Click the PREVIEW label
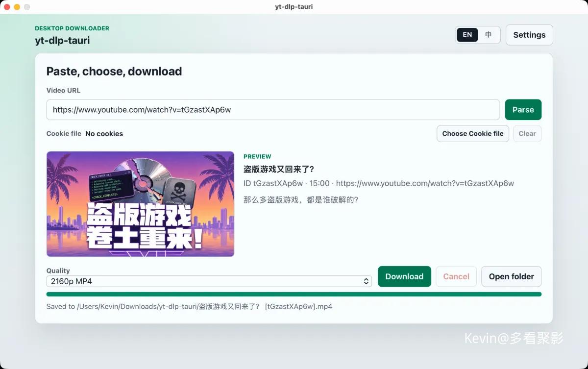The image size is (588, 369). tap(257, 157)
